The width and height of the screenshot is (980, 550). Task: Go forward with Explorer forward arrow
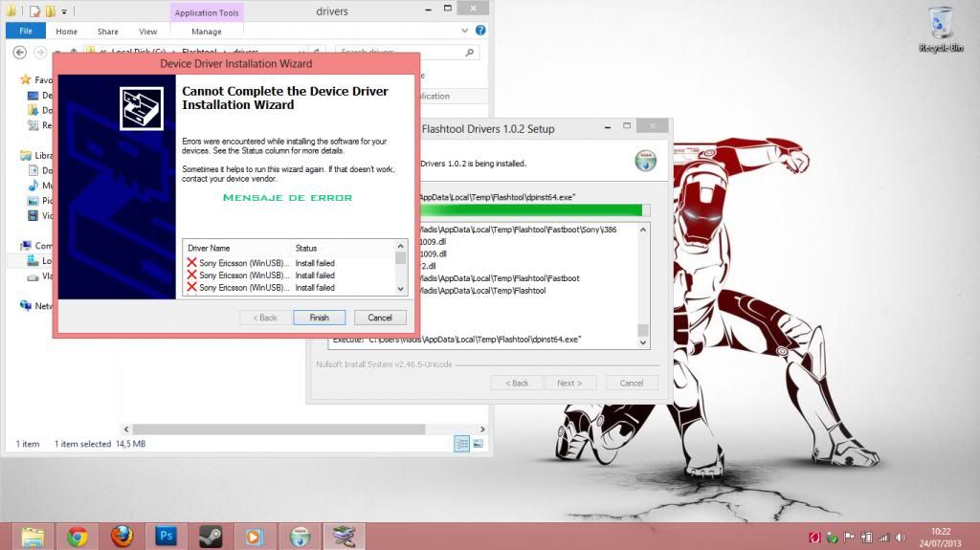point(40,53)
